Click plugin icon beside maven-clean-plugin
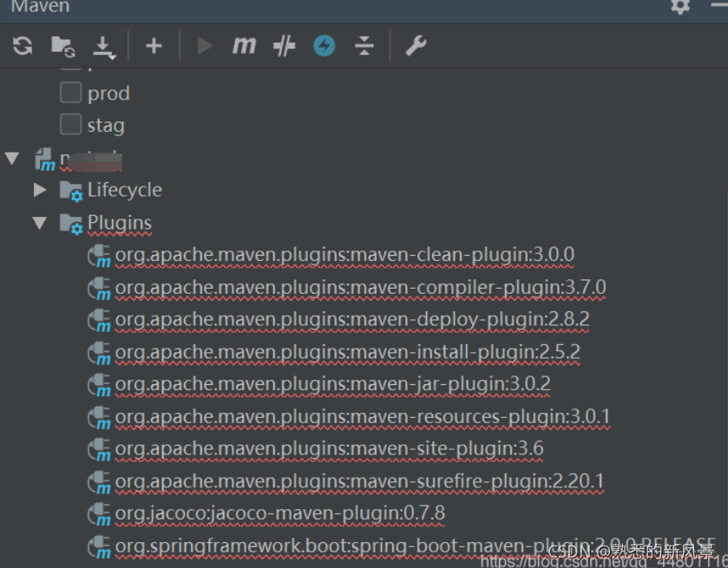The height and width of the screenshot is (568, 728). [x=100, y=256]
